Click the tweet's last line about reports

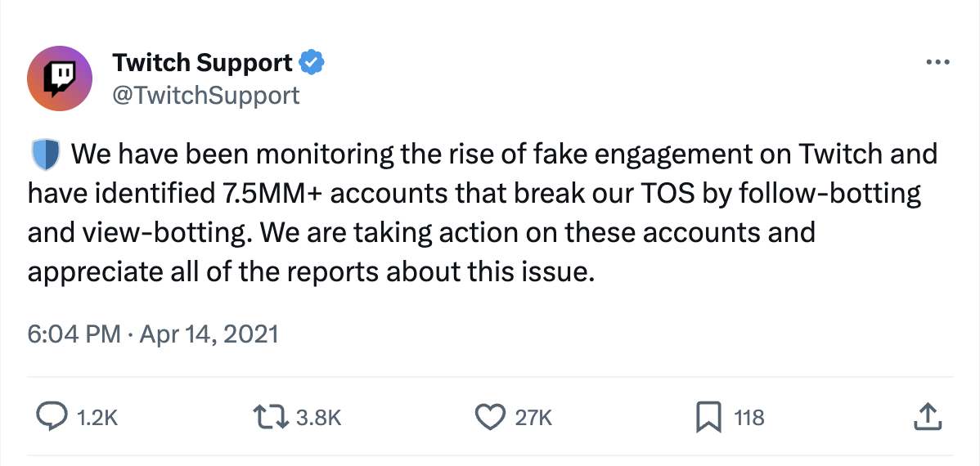pos(309,271)
